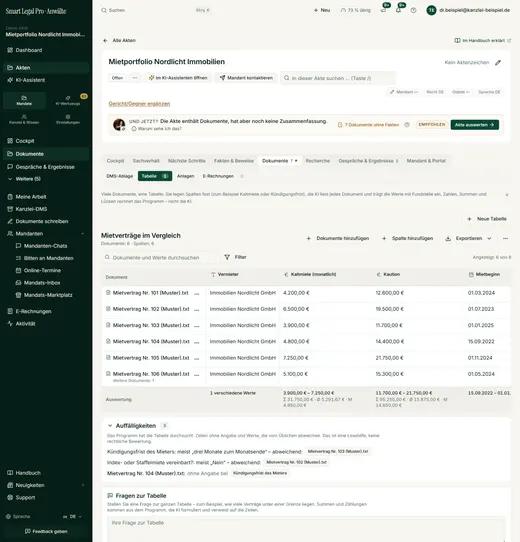Open the DMS-Ablage sub-tab
520x542 pixels.
click(x=120, y=176)
